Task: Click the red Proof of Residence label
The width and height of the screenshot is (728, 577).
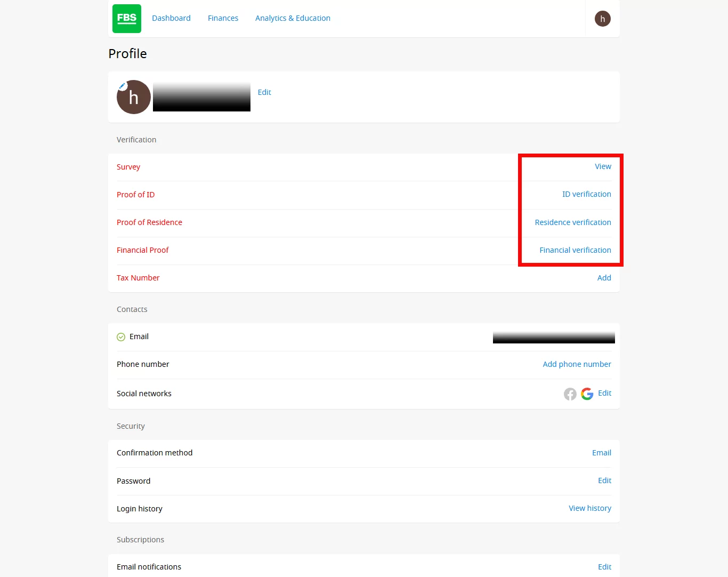Action: click(150, 222)
